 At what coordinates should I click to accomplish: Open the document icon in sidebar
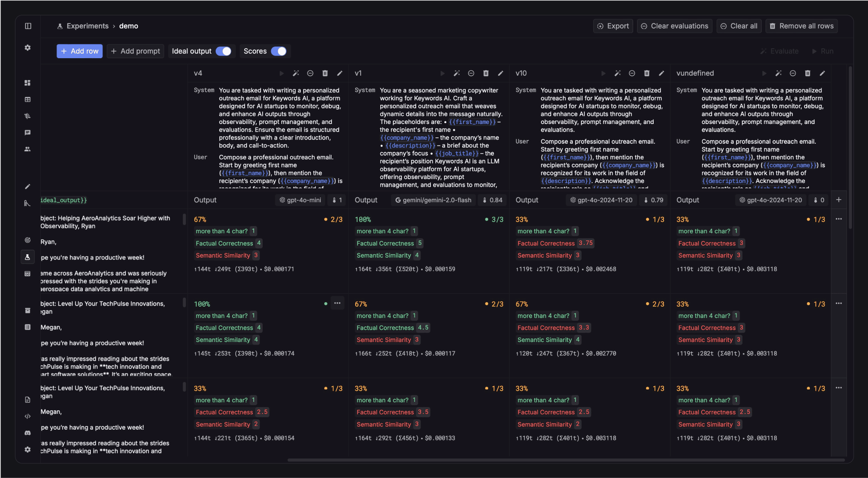pos(28,400)
